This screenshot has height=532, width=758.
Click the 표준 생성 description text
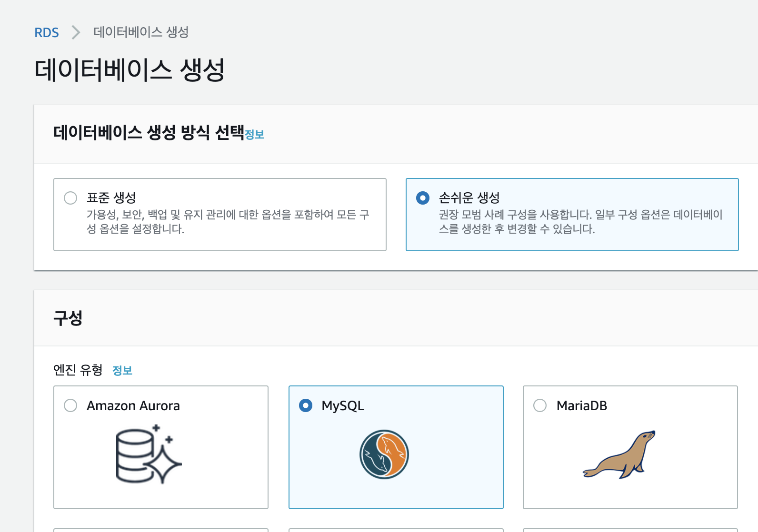(x=228, y=222)
